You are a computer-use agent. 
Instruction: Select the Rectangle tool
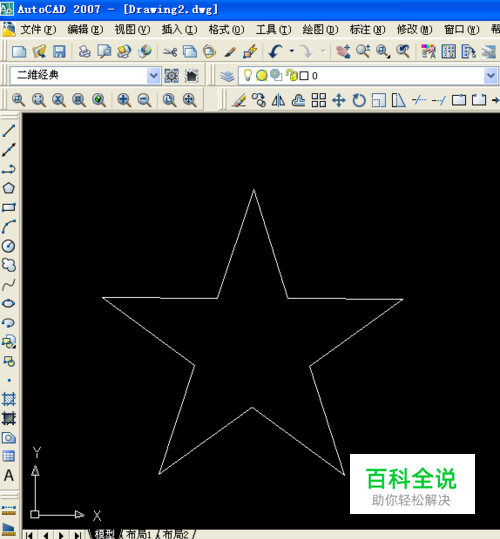pyautogui.click(x=9, y=207)
